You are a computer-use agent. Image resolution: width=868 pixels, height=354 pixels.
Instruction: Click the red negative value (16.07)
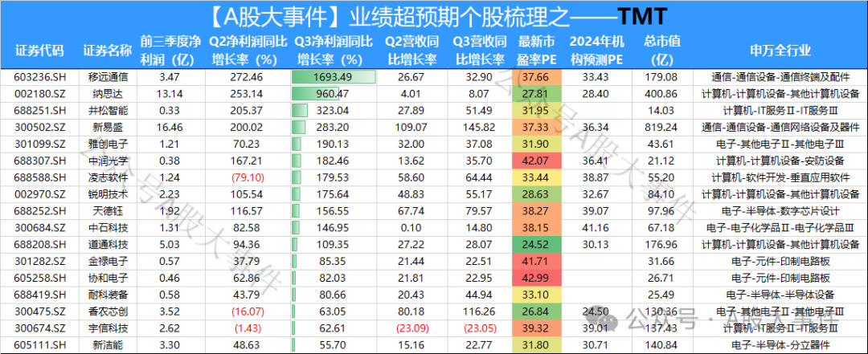pyautogui.click(x=248, y=311)
